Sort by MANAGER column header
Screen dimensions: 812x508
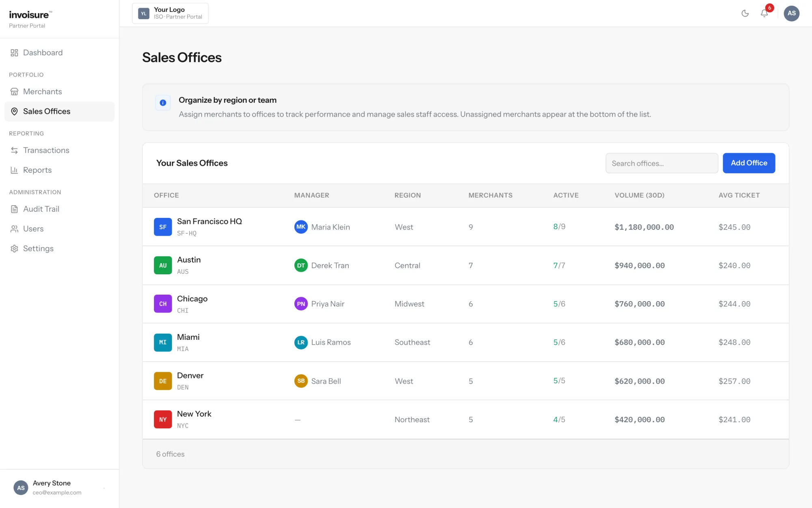(312, 195)
